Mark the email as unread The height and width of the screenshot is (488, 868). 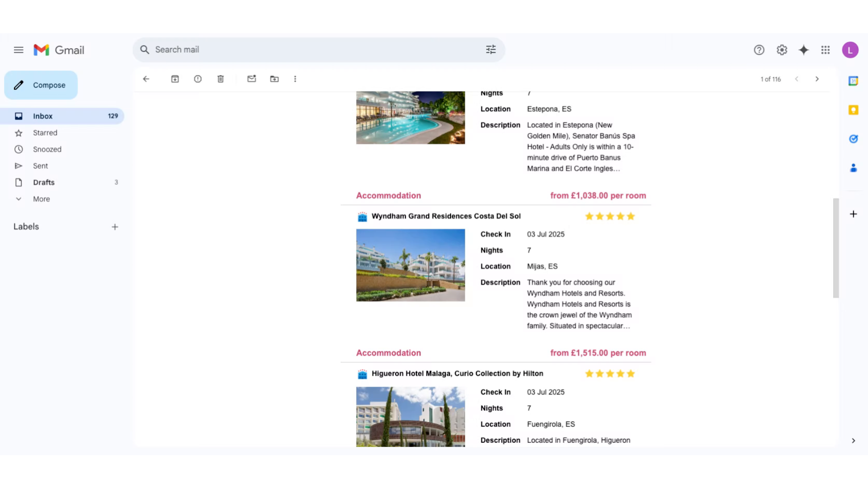[x=252, y=79]
